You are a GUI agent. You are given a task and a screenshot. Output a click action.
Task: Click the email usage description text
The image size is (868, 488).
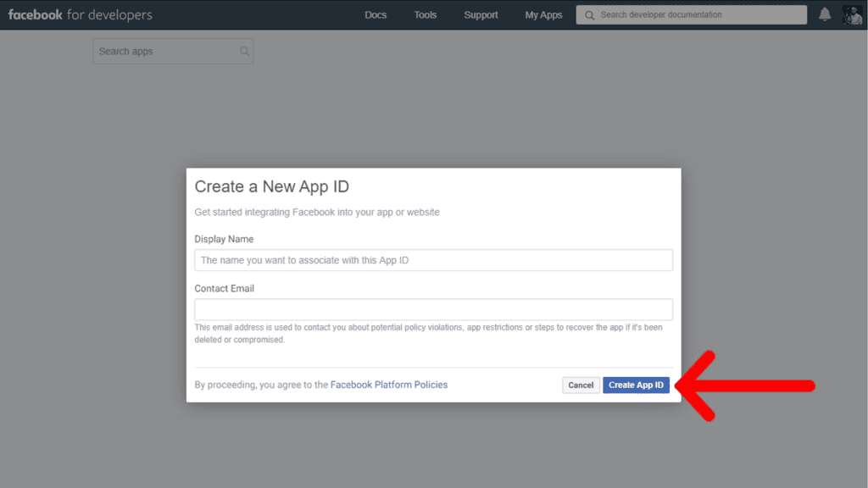coord(428,334)
